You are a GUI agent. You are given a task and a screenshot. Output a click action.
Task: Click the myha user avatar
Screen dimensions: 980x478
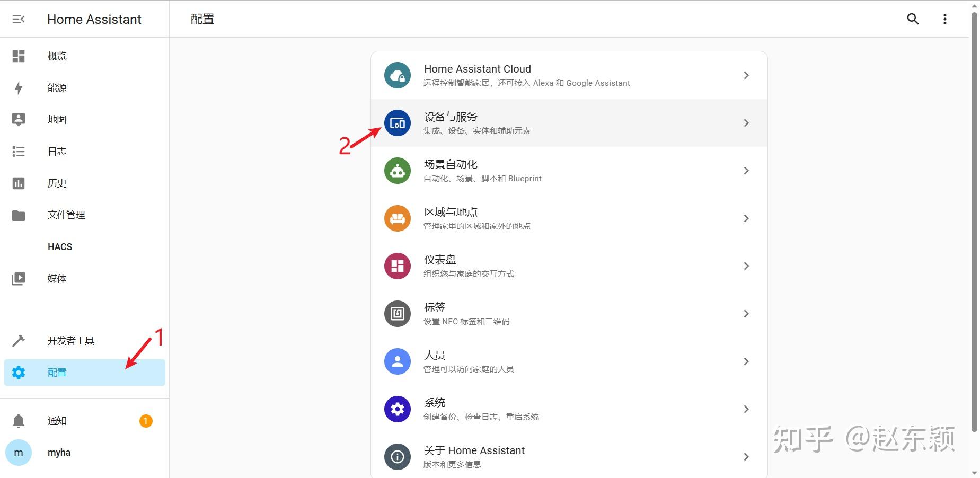click(x=19, y=453)
